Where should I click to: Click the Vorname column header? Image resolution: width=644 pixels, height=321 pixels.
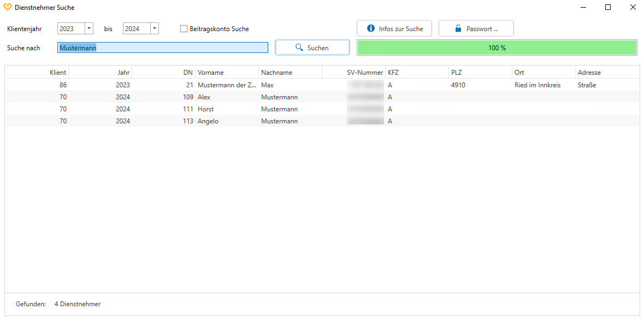coord(211,73)
